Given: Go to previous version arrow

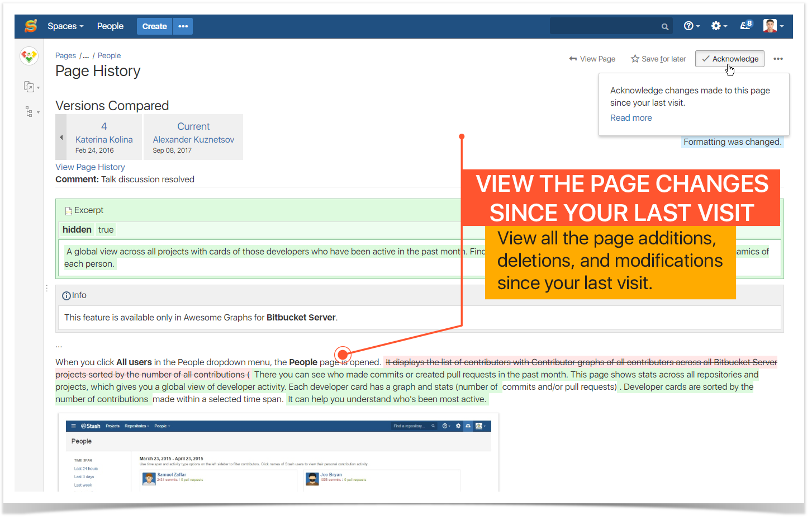Looking at the screenshot, I should pyautogui.click(x=61, y=137).
